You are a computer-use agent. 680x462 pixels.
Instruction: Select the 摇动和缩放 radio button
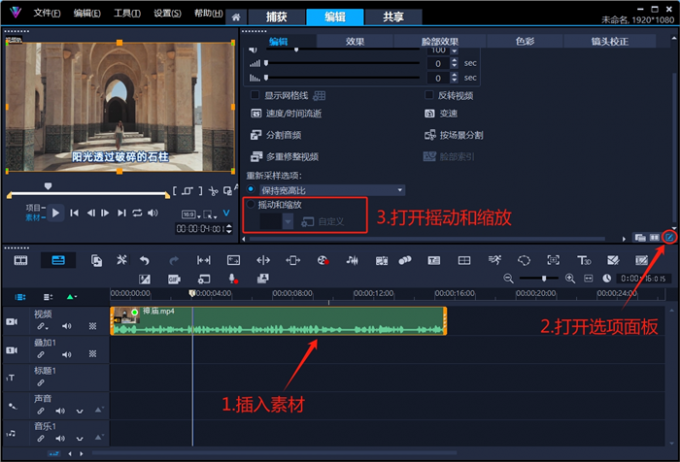(251, 204)
